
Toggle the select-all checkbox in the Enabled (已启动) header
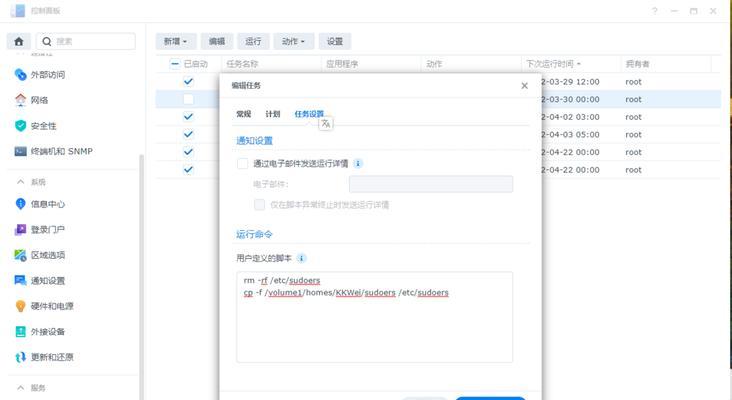coord(175,64)
